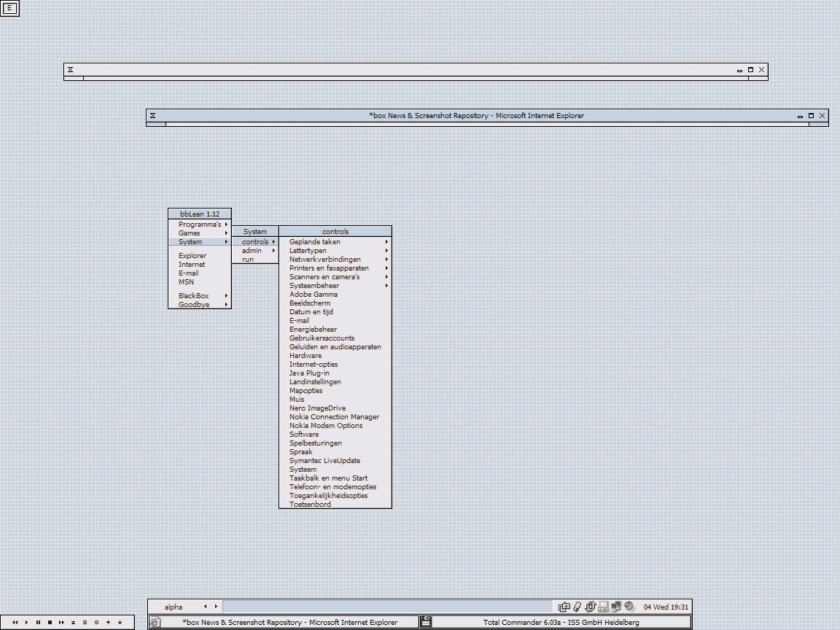
Task: Click the bbLean 1.12 menu title
Action: [x=200, y=214]
